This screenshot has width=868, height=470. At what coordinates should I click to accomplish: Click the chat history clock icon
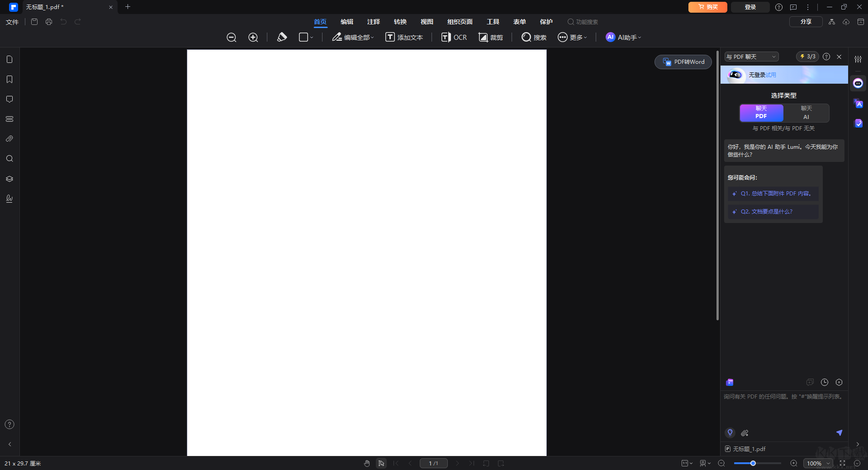pyautogui.click(x=825, y=382)
